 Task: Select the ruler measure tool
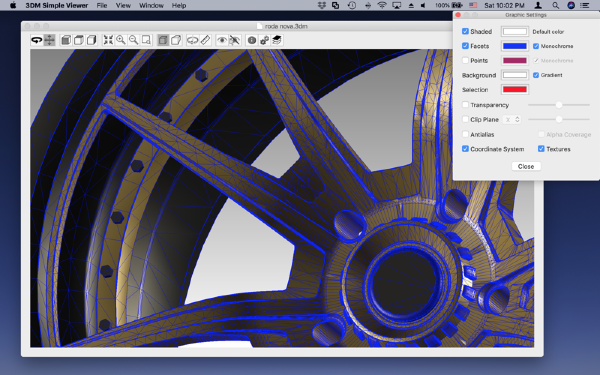205,40
